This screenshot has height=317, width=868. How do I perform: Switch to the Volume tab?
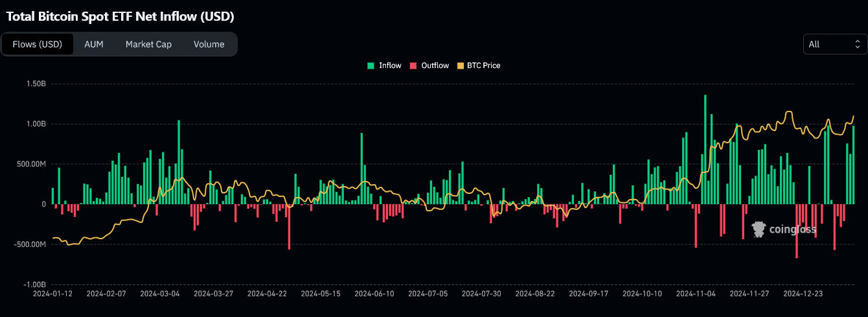(x=209, y=44)
